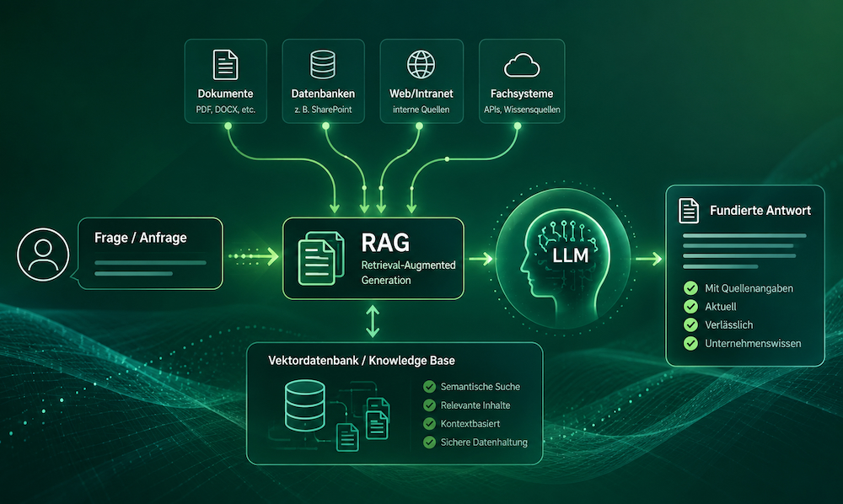This screenshot has height=504, width=843.
Task: Click the "Web/Intranet" heading
Action: [x=421, y=94]
